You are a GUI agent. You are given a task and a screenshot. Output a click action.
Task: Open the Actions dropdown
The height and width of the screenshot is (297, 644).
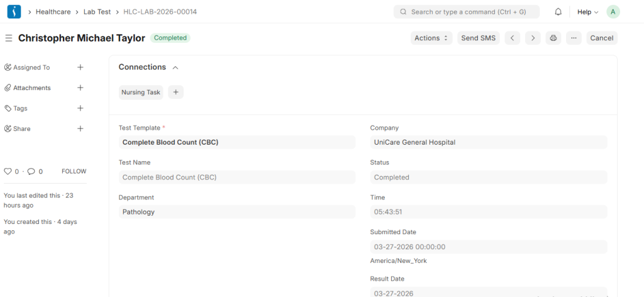pyautogui.click(x=431, y=38)
